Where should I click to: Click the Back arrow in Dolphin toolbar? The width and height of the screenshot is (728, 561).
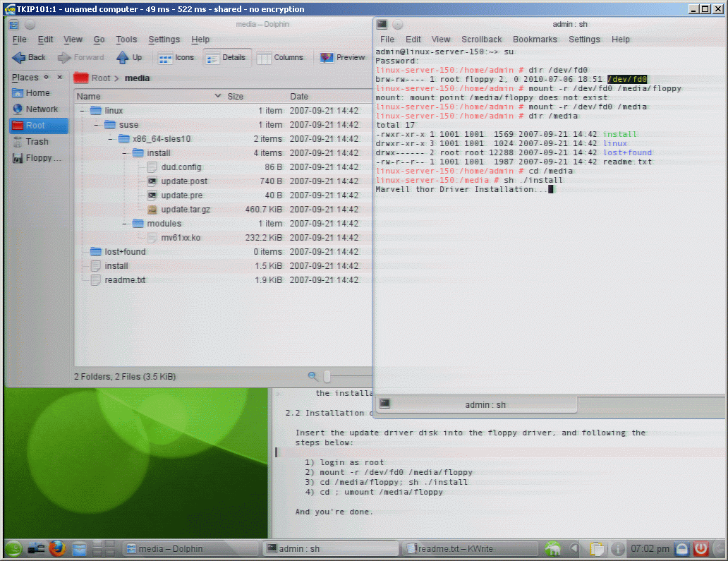click(x=29, y=57)
